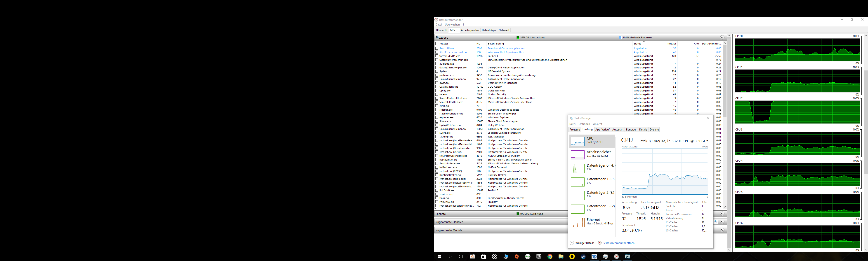Open Uplay from the taskbar
The width and height of the screenshot is (868, 261).
[x=594, y=257]
